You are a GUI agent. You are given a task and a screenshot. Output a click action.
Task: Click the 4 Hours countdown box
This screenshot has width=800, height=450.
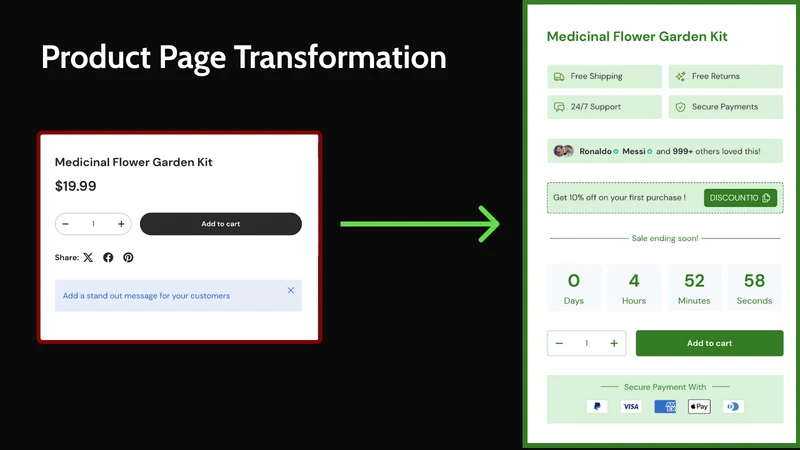coord(634,288)
